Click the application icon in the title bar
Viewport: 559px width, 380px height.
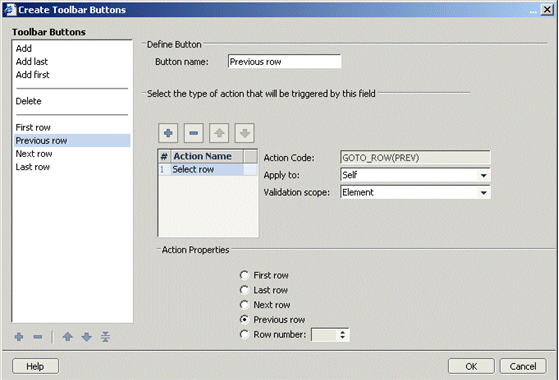[9, 9]
